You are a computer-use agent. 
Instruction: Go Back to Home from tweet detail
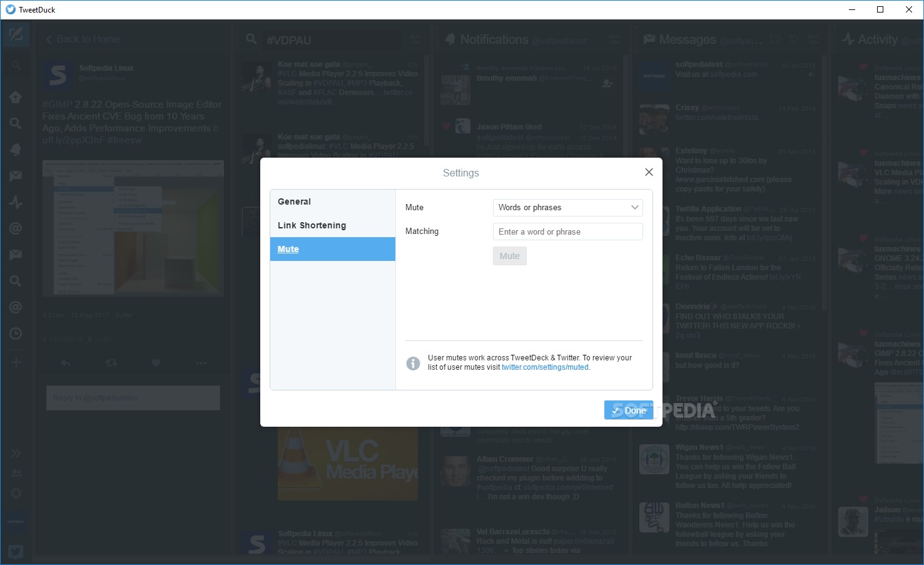point(83,39)
